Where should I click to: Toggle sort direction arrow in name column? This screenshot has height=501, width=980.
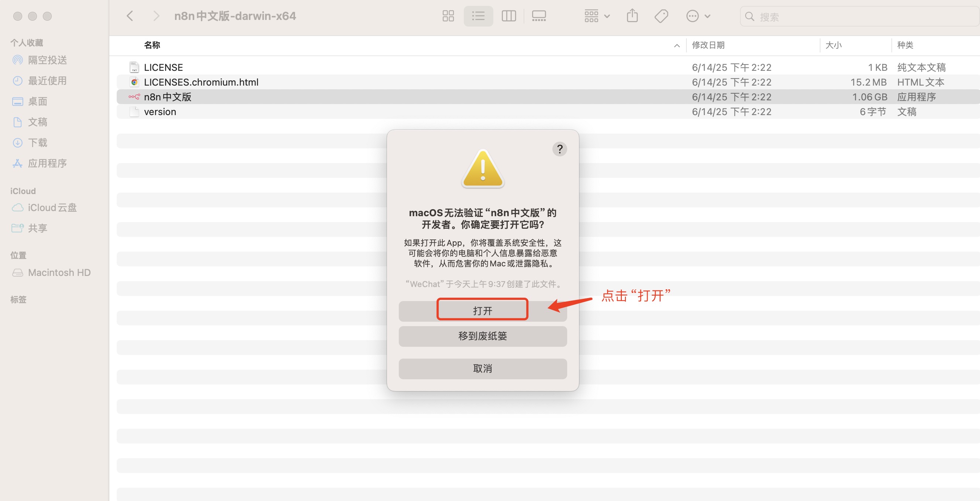click(x=677, y=46)
